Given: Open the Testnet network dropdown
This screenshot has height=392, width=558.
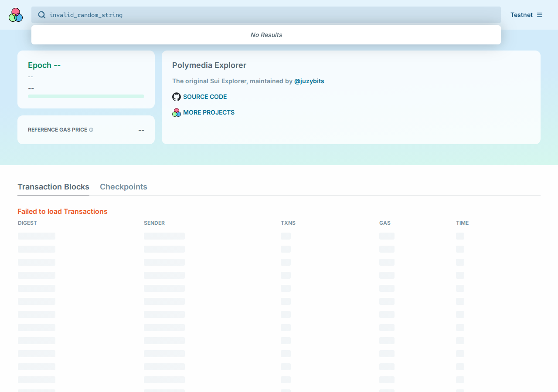Looking at the screenshot, I should pos(527,15).
